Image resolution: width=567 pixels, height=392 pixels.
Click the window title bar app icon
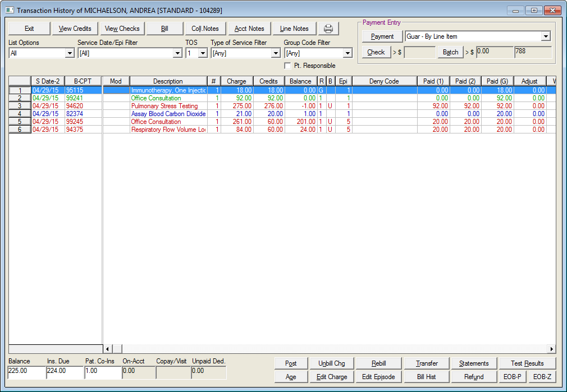[x=10, y=10]
